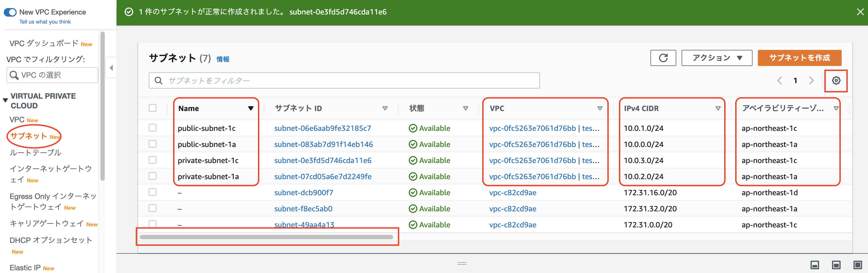
Task: Set bottom panel to full view
Action: (858, 265)
